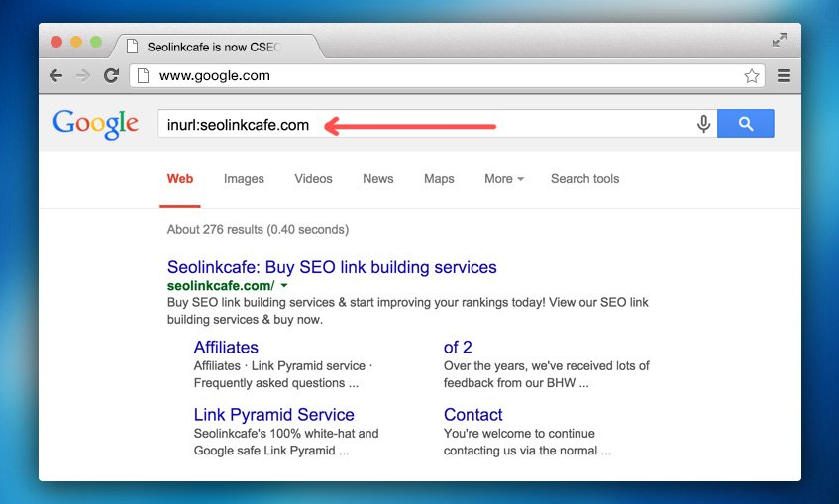Focus the www.google.com address bar
This screenshot has width=839, height=504.
(x=447, y=76)
